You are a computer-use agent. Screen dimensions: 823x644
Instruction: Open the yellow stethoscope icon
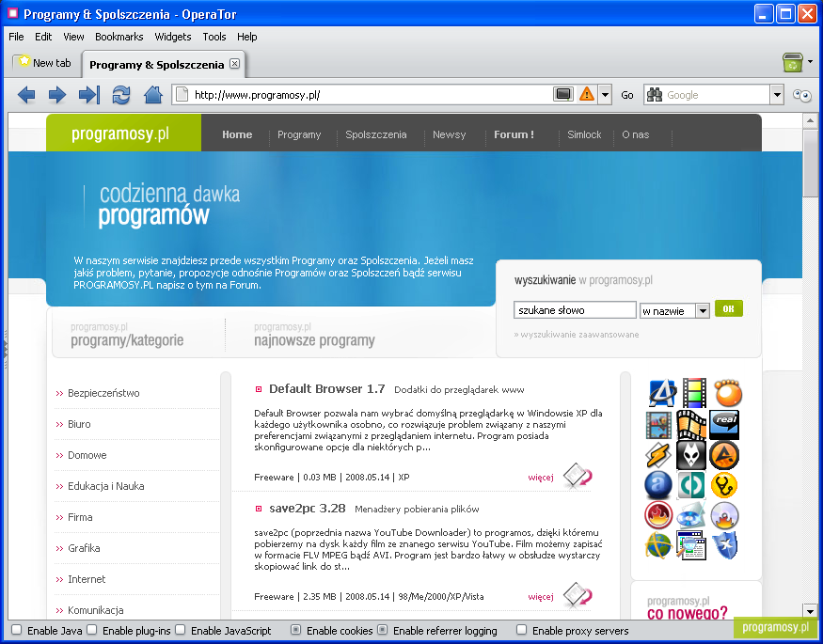pos(724,485)
